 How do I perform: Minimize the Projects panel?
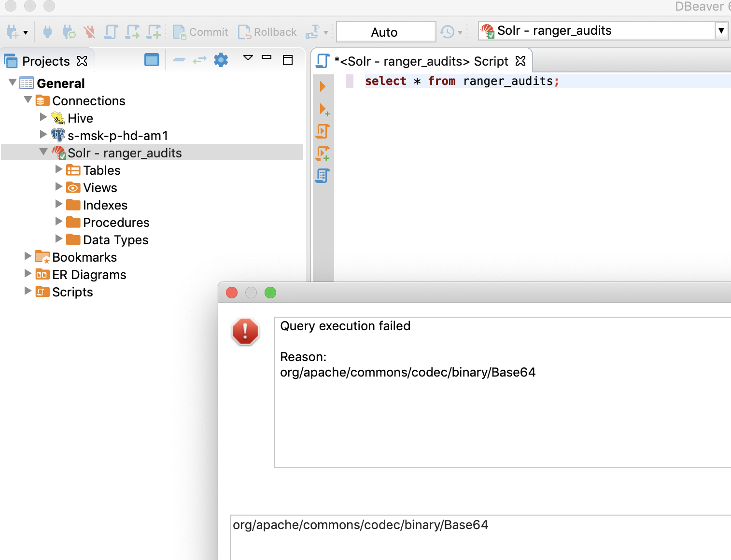267,57
